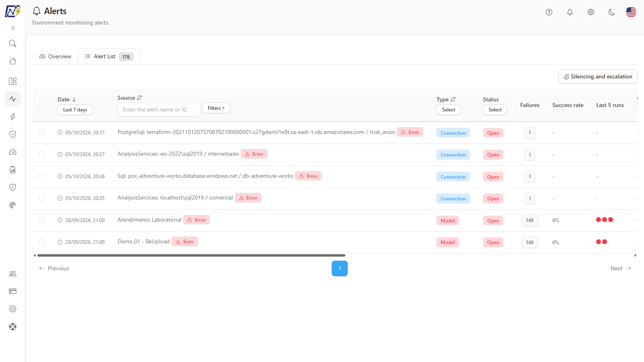Viewport: 644px width, 362px height.
Task: Sort by Date column arrow
Action: (x=74, y=99)
